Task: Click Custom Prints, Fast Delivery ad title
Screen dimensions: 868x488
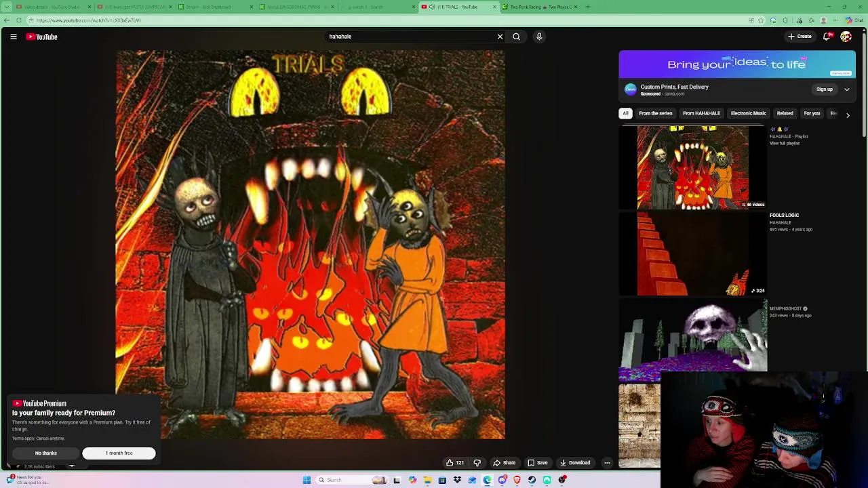Action: (x=675, y=87)
